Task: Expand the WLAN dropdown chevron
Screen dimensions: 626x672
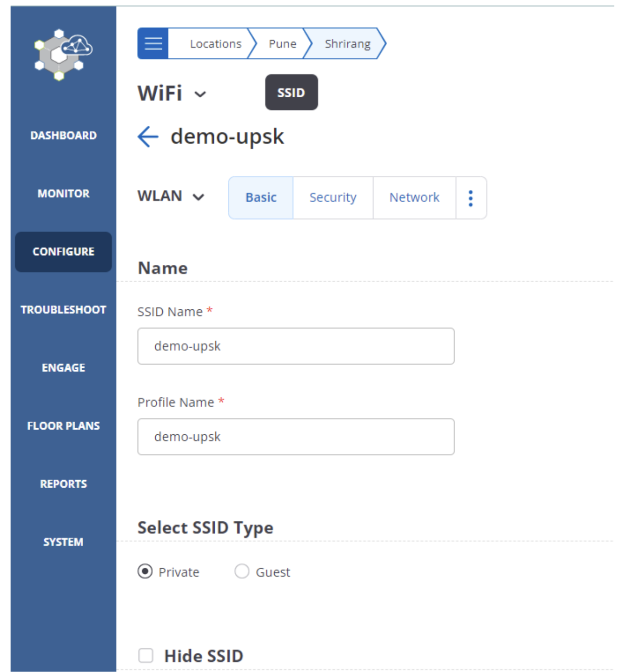Action: [199, 197]
